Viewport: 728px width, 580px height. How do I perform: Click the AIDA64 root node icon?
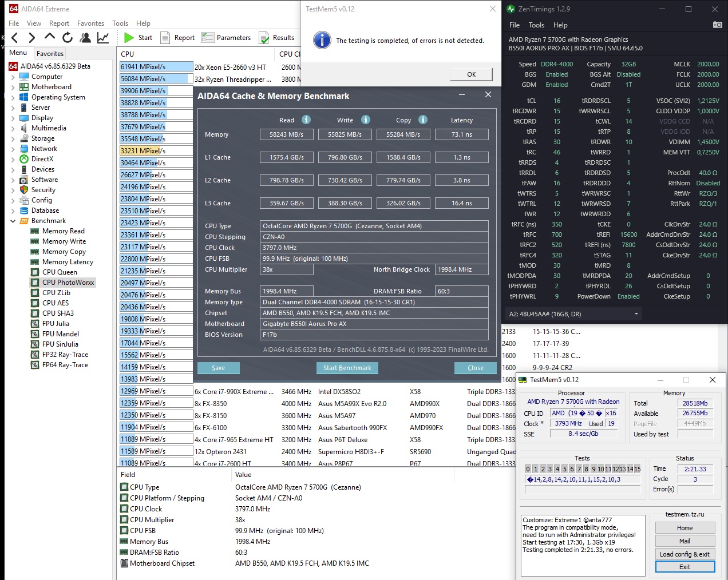pyautogui.click(x=13, y=66)
